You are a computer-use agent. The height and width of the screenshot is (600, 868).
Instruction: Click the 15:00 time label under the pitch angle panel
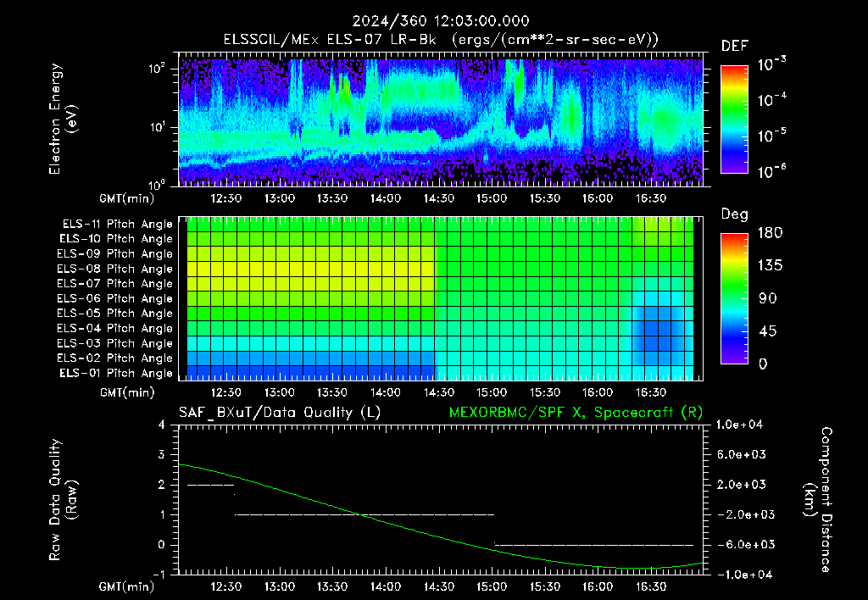coord(492,392)
